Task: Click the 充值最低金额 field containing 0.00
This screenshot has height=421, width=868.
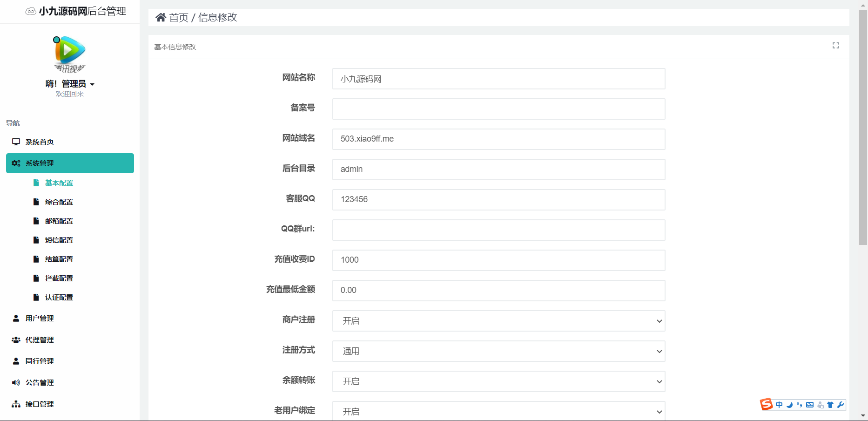Action: point(498,291)
